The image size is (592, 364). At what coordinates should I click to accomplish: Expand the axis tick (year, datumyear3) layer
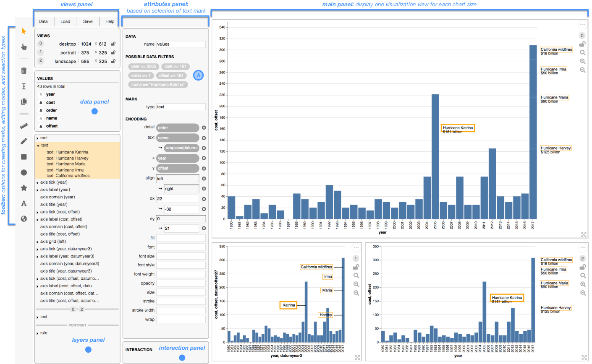coord(37,249)
